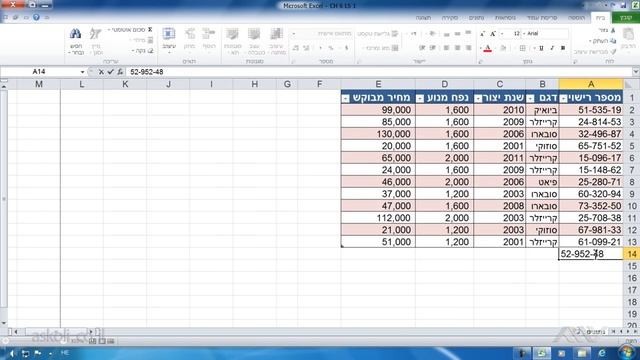Screen dimensions: 640x360
Task: Click the font color red A swatch
Action: pos(487,48)
